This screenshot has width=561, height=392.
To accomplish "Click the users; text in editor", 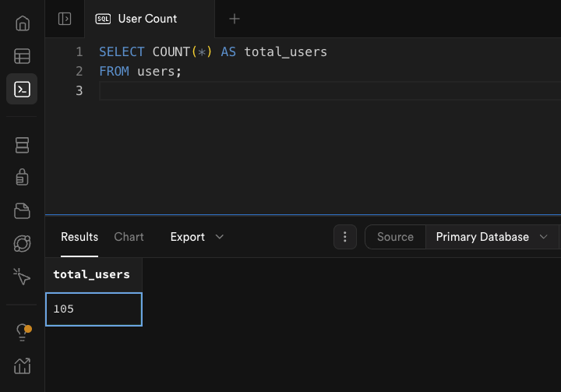I will tap(160, 72).
